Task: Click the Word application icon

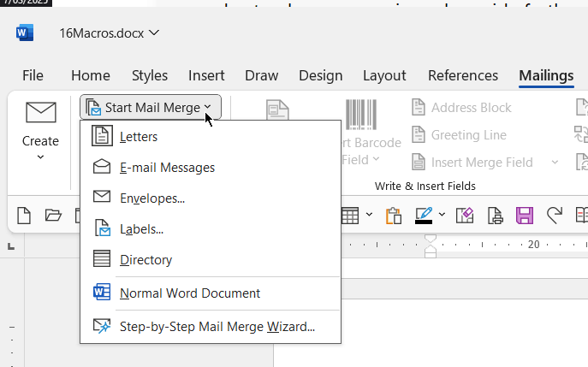Action: tap(25, 33)
